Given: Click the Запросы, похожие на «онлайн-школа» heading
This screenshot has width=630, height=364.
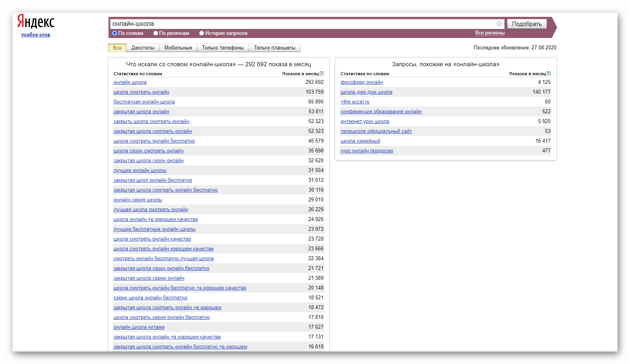Looking at the screenshot, I should [445, 64].
